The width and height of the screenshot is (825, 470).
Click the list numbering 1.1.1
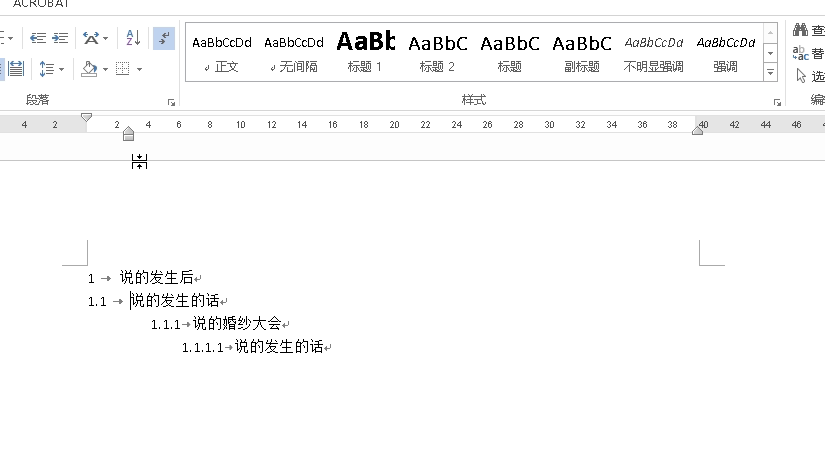point(166,325)
